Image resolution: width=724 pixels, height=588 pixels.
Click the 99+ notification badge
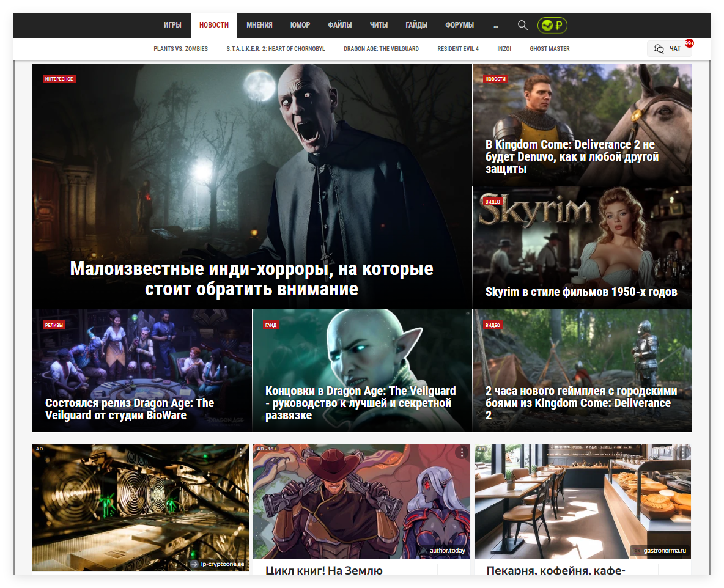point(689,43)
